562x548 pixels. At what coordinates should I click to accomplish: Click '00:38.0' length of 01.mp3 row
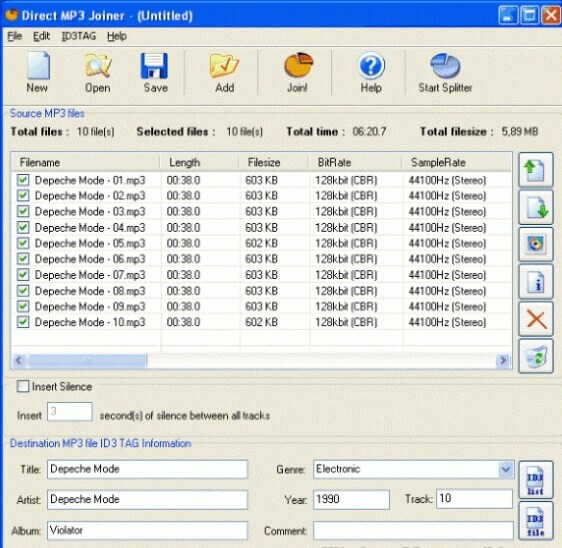coord(183,180)
